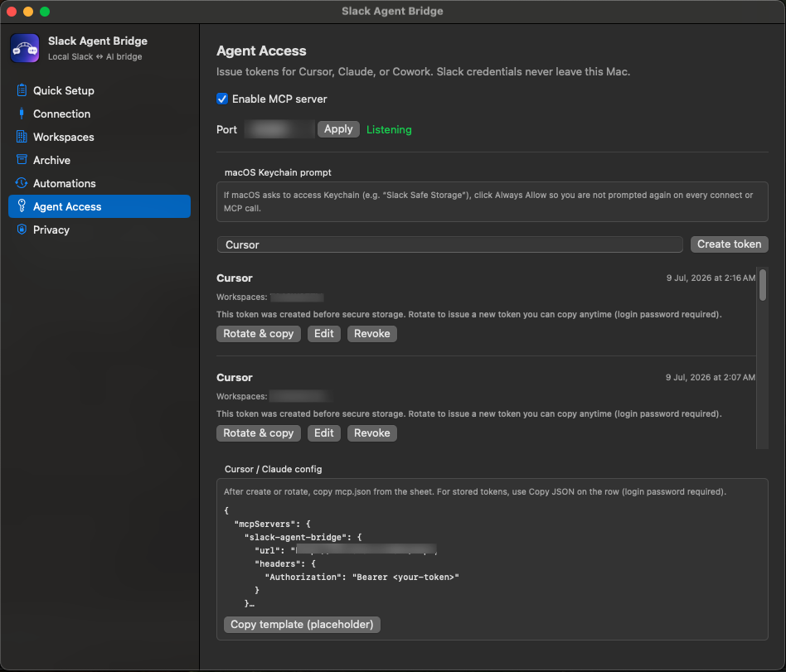
Task: Switch to the Archive section
Action: pos(99,160)
